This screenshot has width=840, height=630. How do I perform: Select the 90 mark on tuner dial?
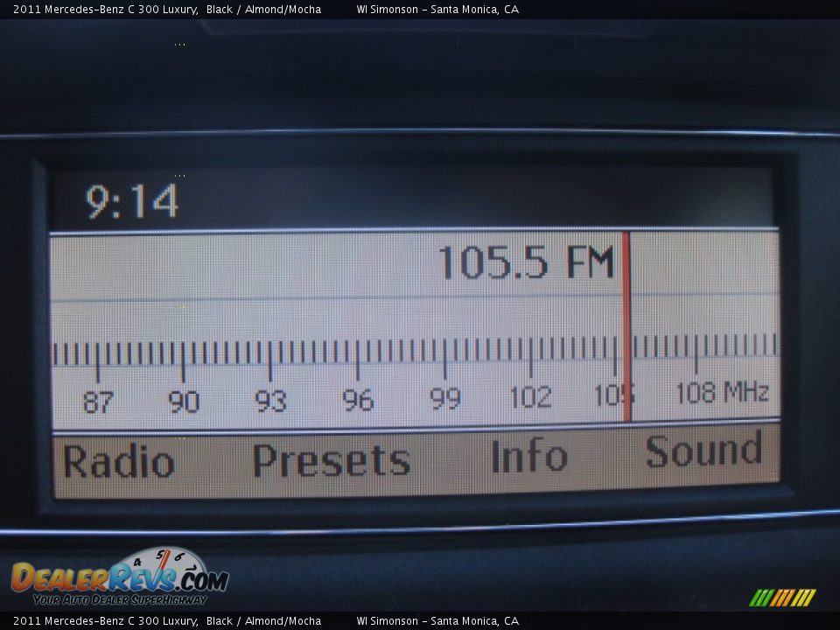[x=184, y=402]
